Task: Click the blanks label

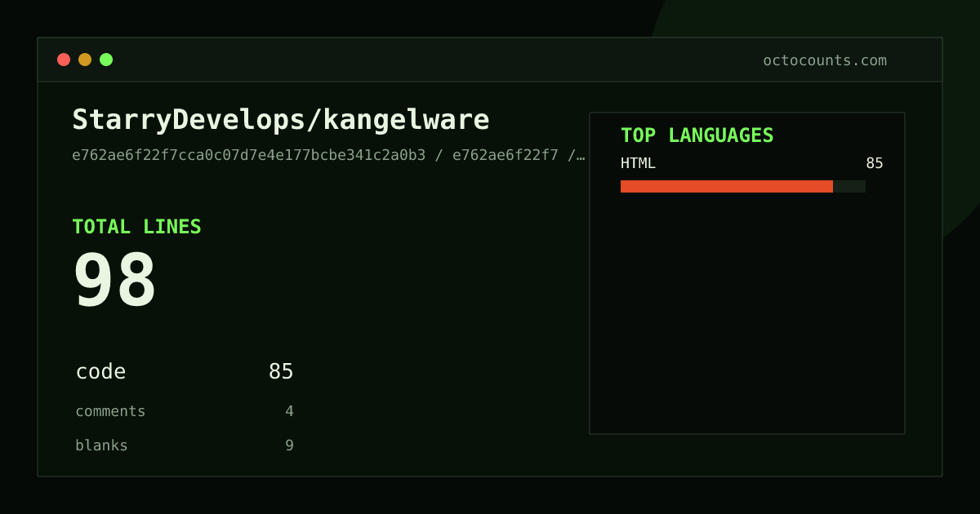Action: point(101,445)
